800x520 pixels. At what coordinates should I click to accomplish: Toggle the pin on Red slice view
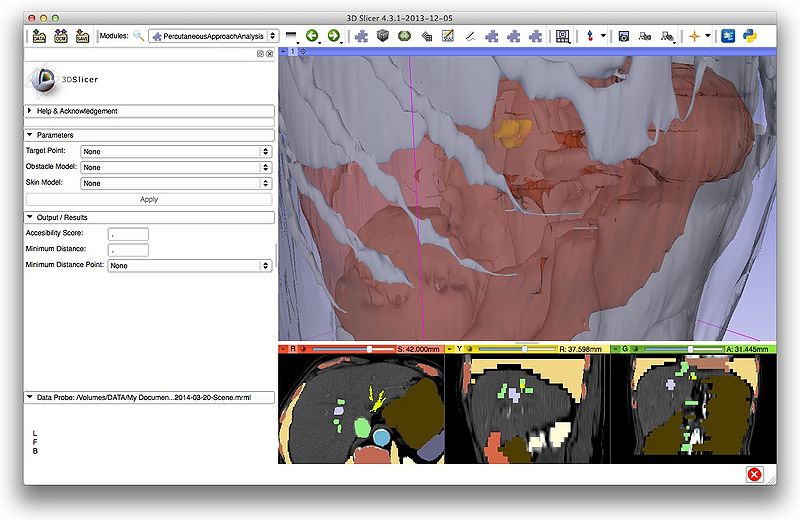283,349
